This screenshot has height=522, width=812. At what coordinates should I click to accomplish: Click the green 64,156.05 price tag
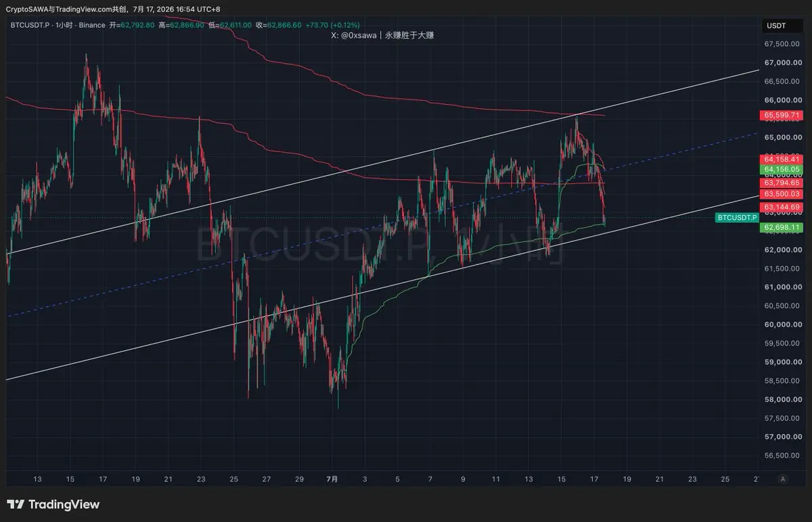[782, 169]
